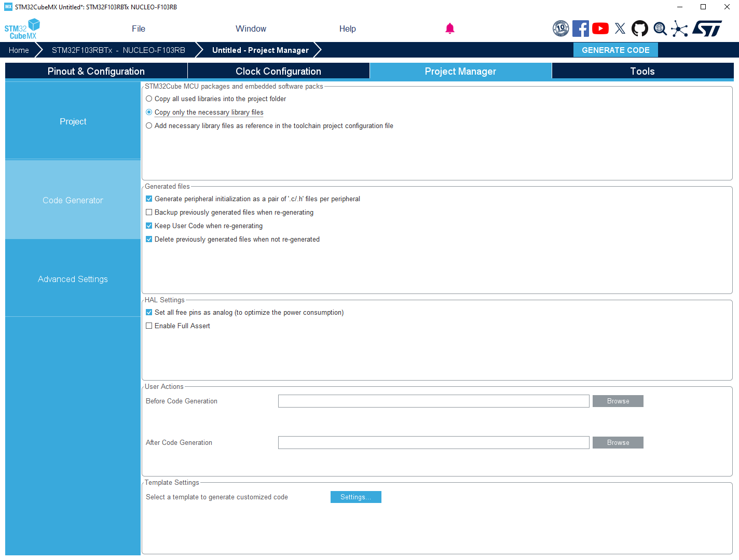Select the Code Generator side section
Image resolution: width=739 pixels, height=560 pixels.
coord(73,200)
